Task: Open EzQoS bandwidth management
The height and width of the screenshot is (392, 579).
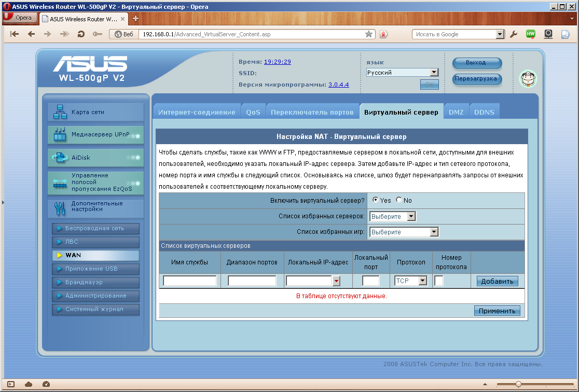Action: pyautogui.click(x=95, y=183)
